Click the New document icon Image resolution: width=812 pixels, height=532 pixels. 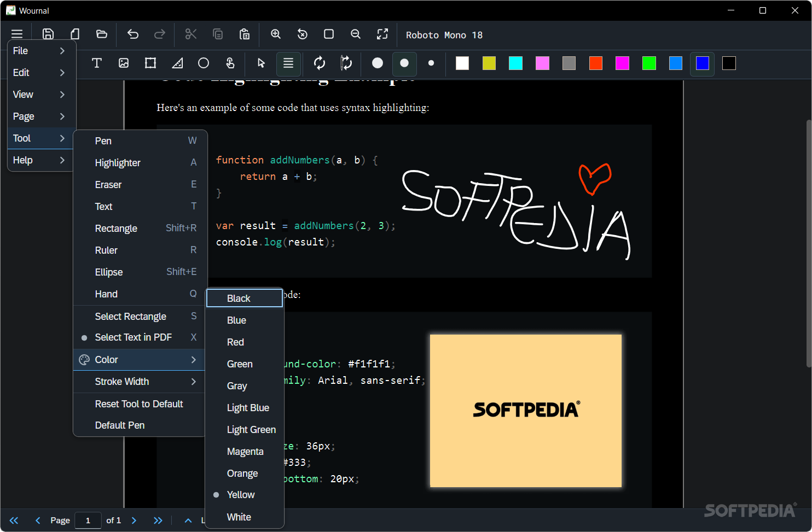[x=75, y=34]
